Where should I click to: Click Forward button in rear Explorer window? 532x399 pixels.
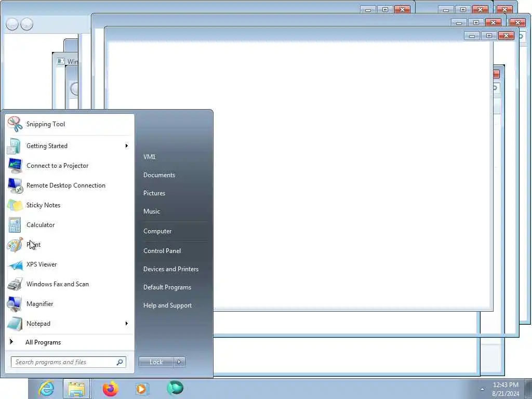(x=27, y=24)
